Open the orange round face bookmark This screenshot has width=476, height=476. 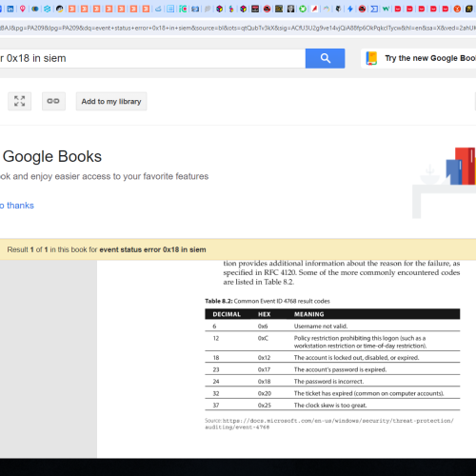[457, 9]
